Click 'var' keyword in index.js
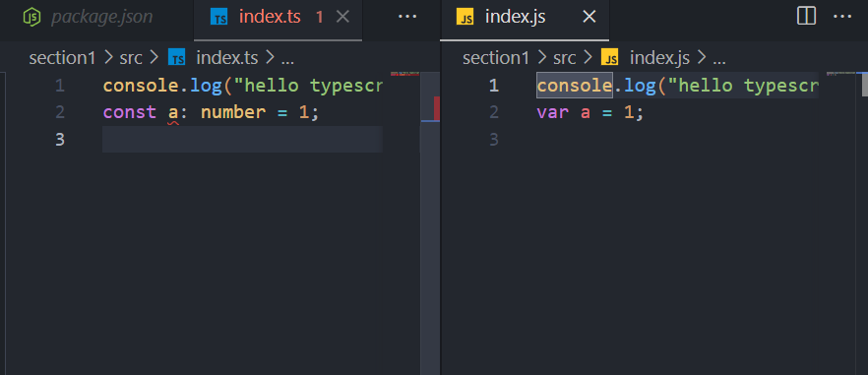 coord(553,112)
